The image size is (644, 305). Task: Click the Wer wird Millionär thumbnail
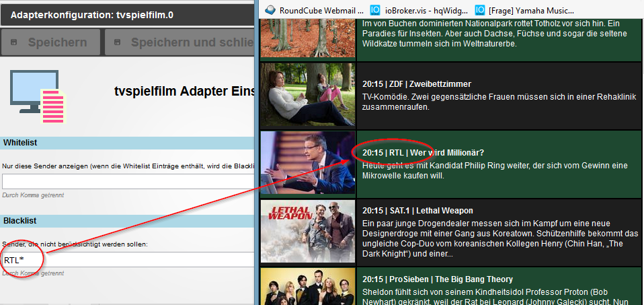308,162
